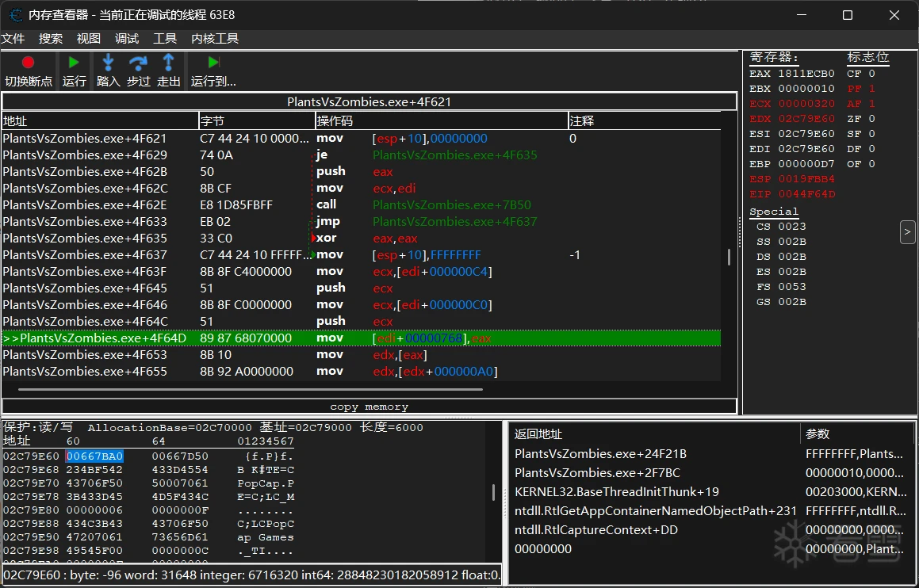Open the 搜索 menu

coord(51,39)
